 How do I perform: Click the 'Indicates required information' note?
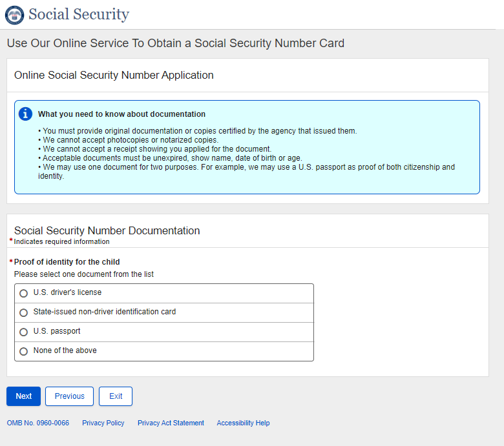click(62, 242)
